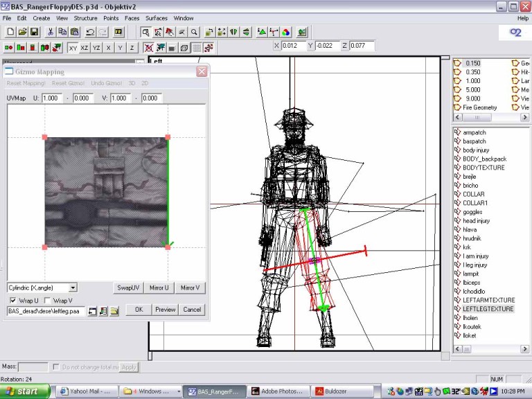Click the Cut (scissors) toolbar icon
This screenshot has width=532, height=399.
click(x=51, y=32)
